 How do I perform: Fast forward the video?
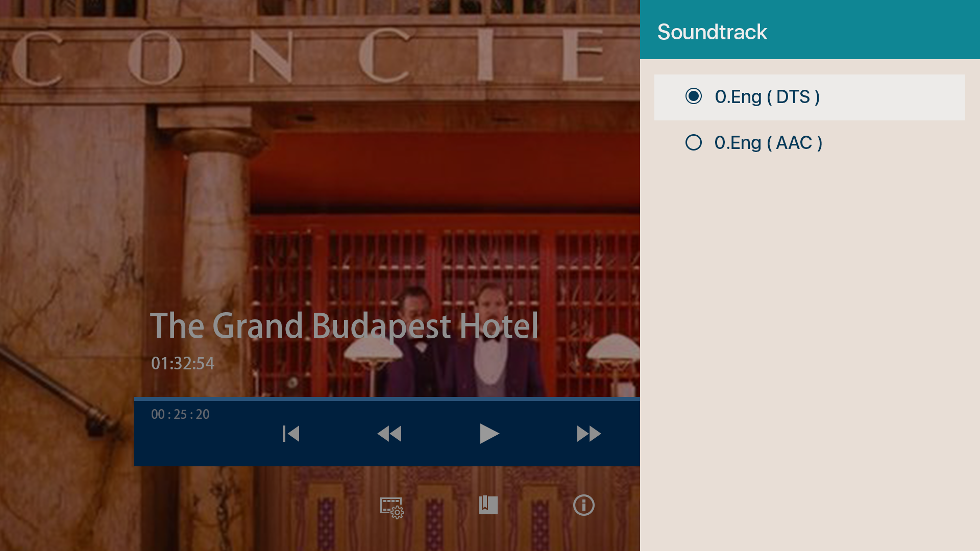coord(589,434)
